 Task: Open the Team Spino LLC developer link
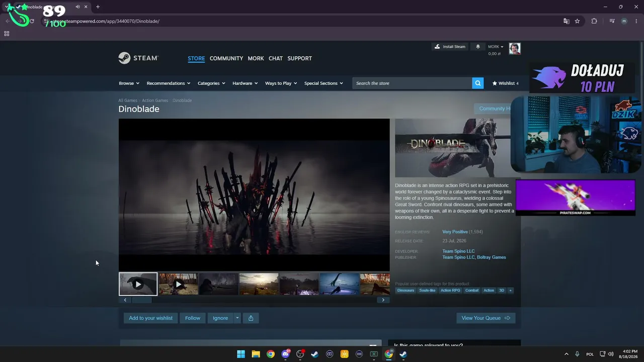click(458, 251)
